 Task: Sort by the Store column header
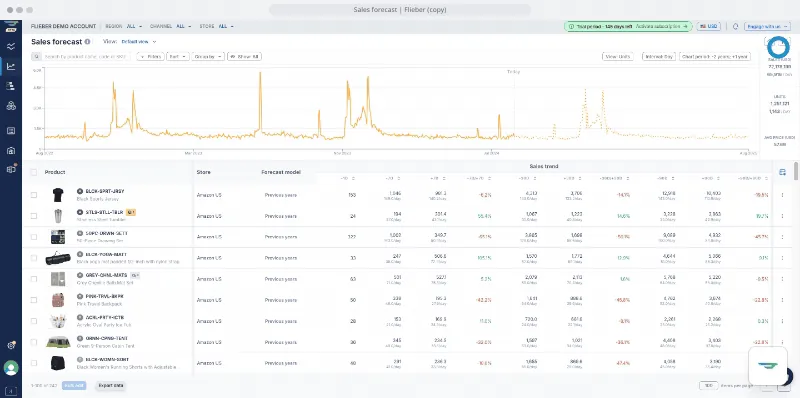203,172
